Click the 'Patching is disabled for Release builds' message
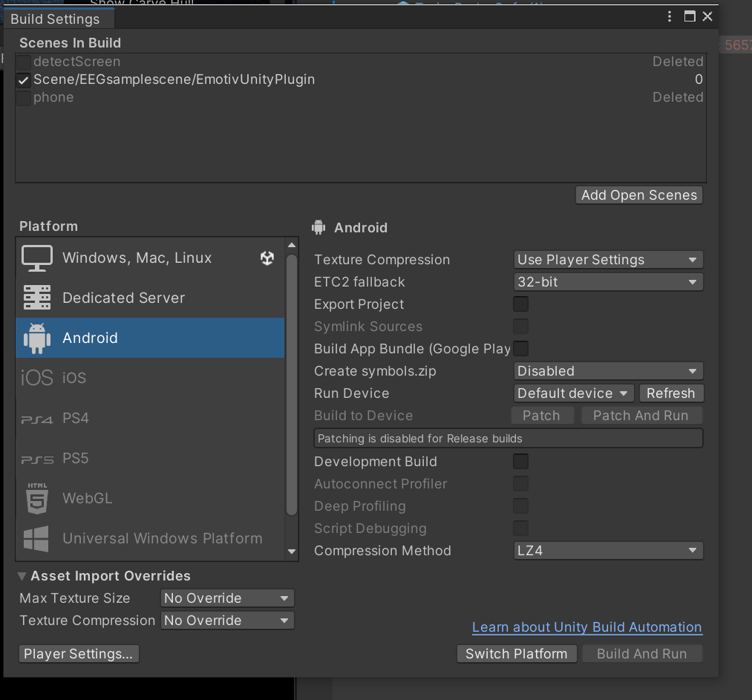The image size is (752, 700). tap(509, 438)
